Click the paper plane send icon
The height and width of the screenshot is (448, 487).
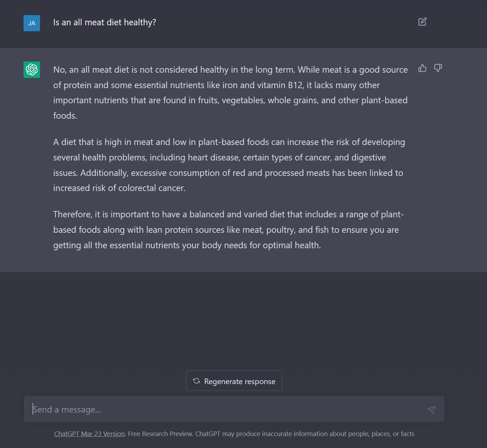pyautogui.click(x=431, y=409)
